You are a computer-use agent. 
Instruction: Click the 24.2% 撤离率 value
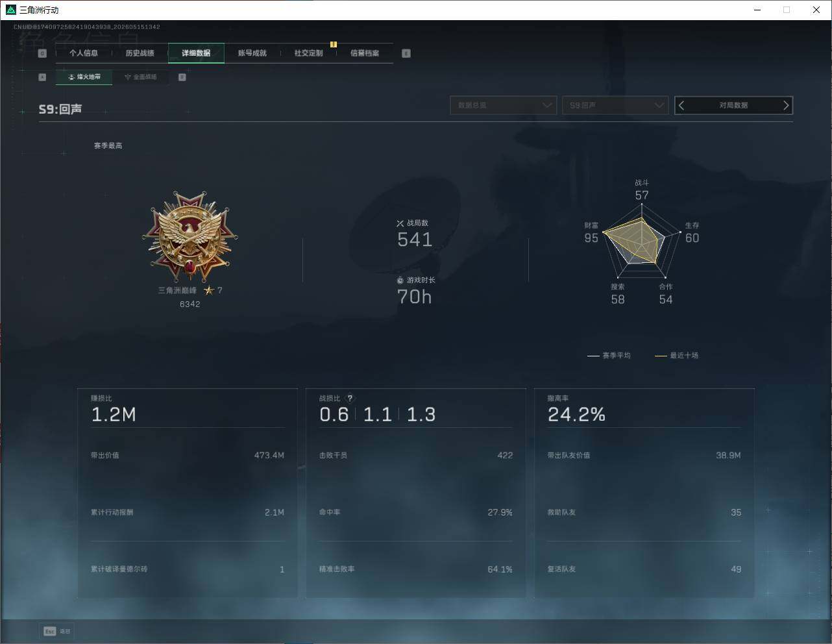tap(576, 415)
